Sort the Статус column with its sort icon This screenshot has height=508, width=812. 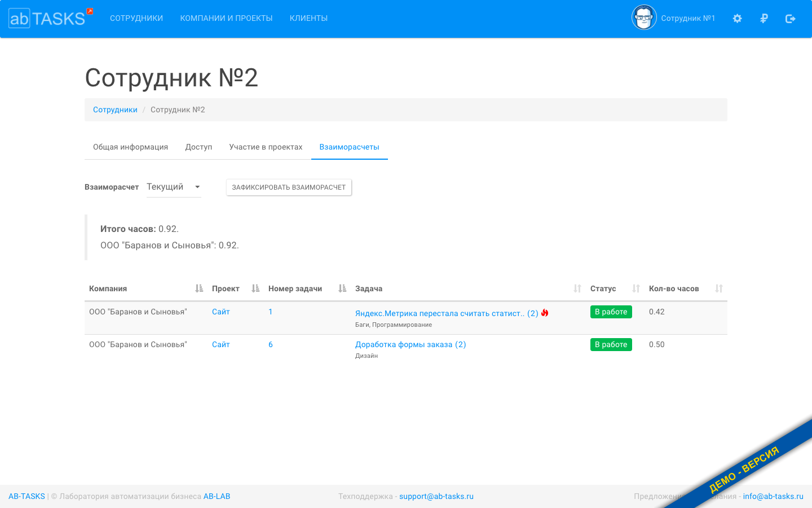pos(635,288)
